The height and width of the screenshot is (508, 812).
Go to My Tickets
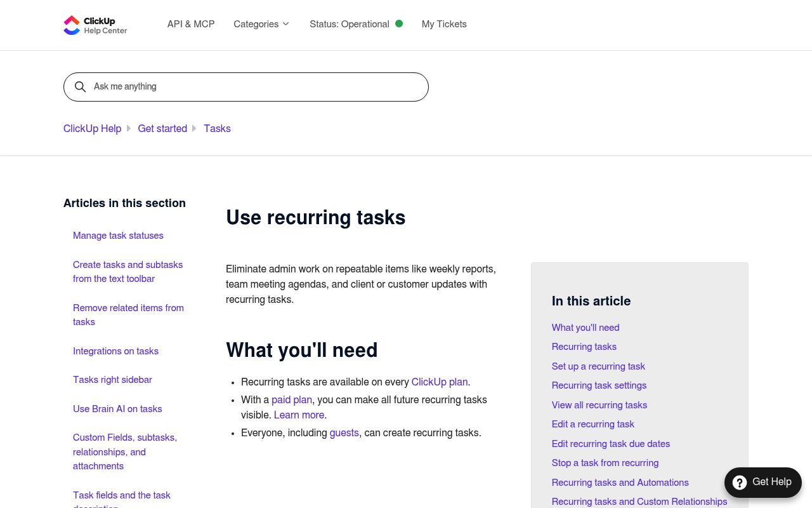[x=444, y=24]
